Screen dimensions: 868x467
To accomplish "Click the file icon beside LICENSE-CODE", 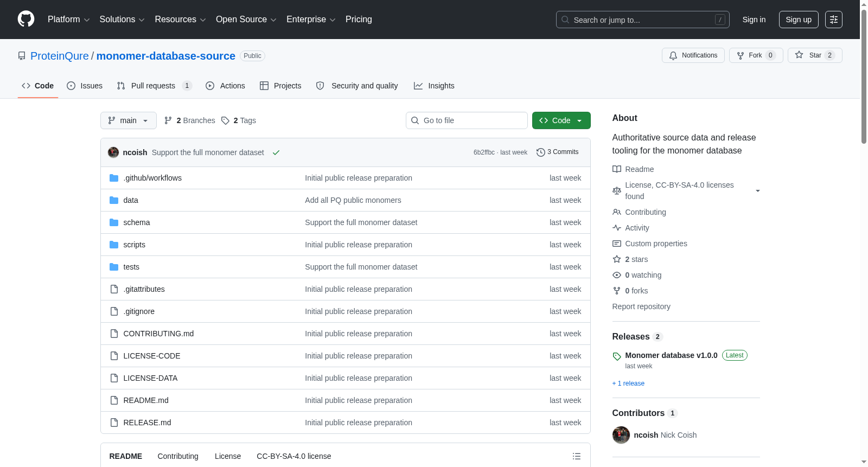I will [x=114, y=356].
